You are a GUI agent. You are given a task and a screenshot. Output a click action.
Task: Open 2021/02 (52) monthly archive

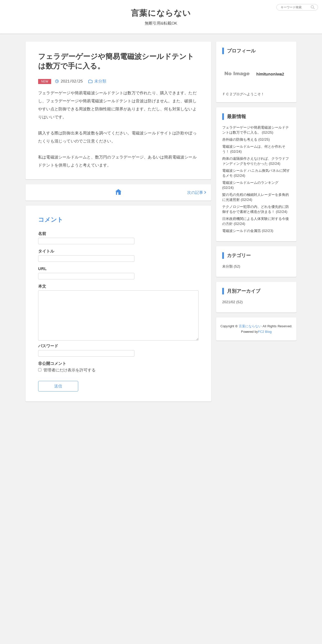tap(232, 302)
